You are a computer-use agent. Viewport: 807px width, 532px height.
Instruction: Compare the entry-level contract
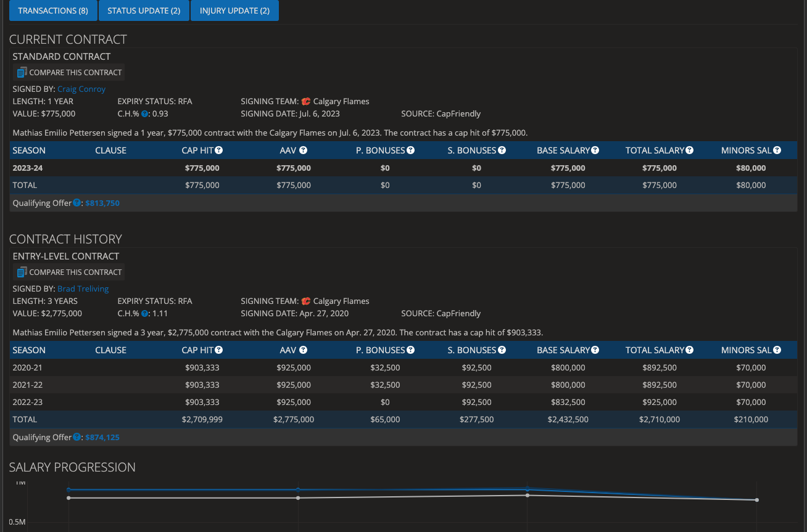[68, 272]
